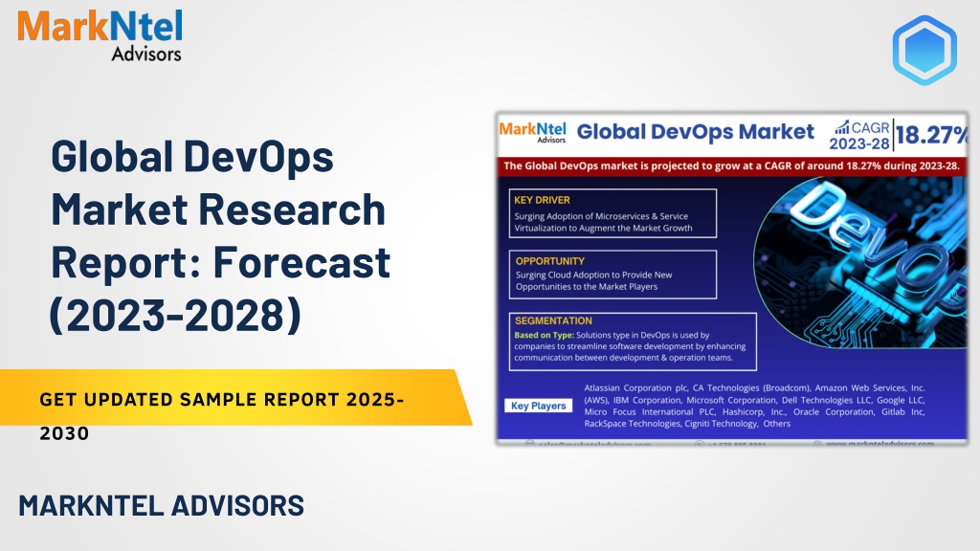Click the 'SEGMENTATION' box heading
The width and height of the screenshot is (980, 551).
click(x=553, y=320)
